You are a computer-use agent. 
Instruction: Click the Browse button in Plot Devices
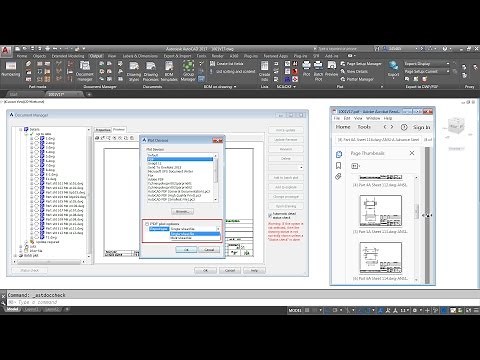182,212
